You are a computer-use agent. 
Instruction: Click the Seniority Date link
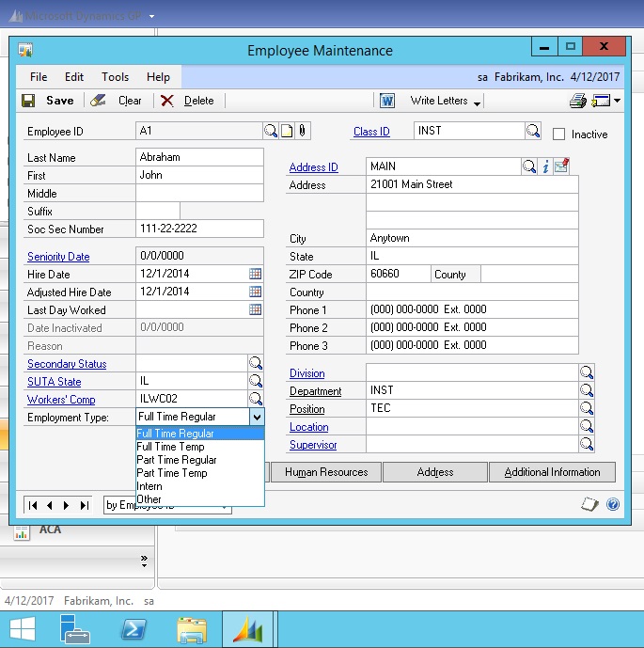point(58,257)
